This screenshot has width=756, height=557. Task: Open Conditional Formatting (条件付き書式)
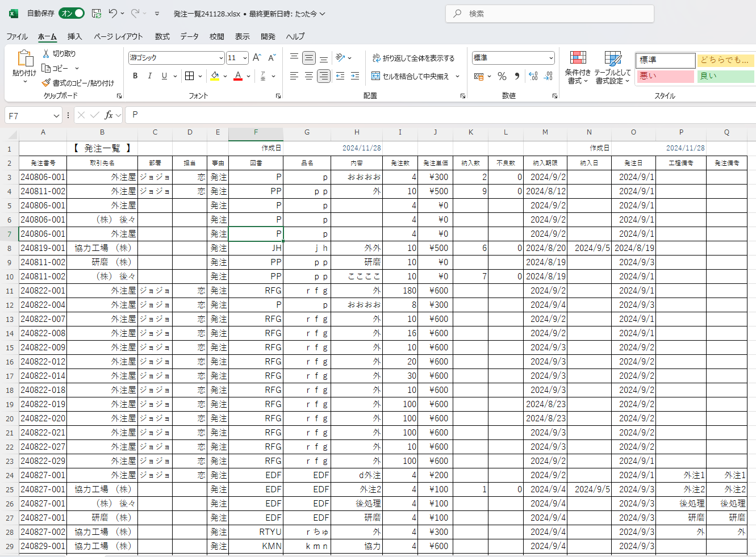pyautogui.click(x=578, y=68)
